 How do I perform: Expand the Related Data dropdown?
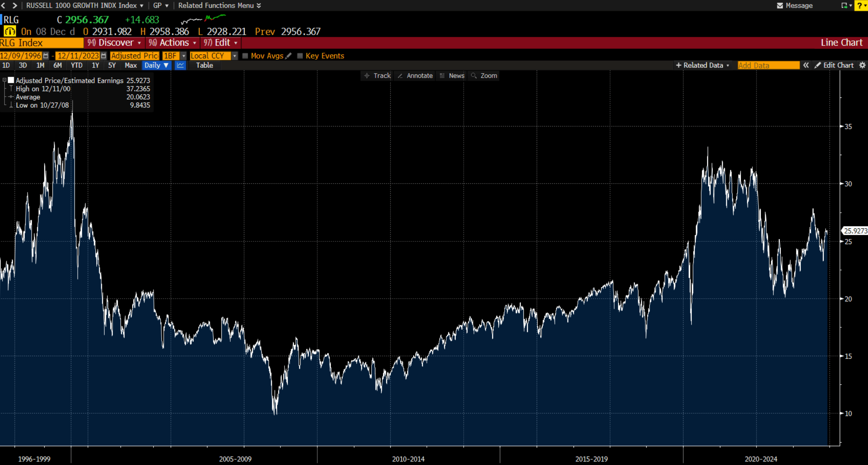click(703, 65)
